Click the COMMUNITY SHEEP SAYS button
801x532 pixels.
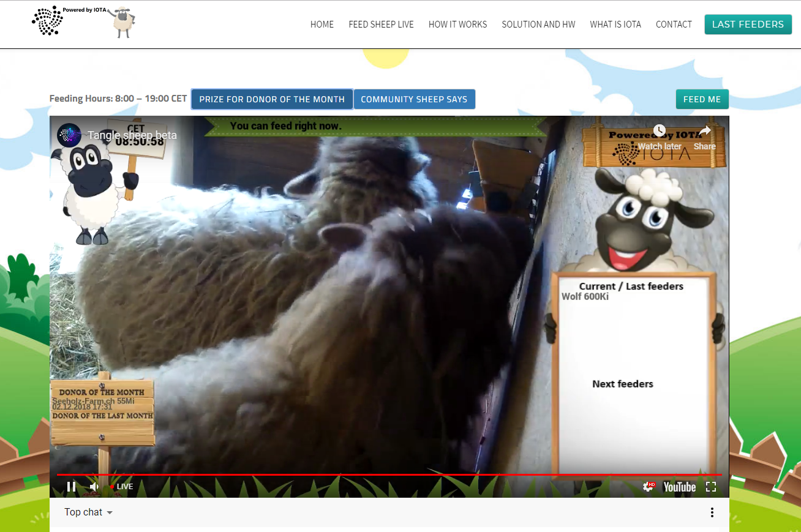point(414,99)
